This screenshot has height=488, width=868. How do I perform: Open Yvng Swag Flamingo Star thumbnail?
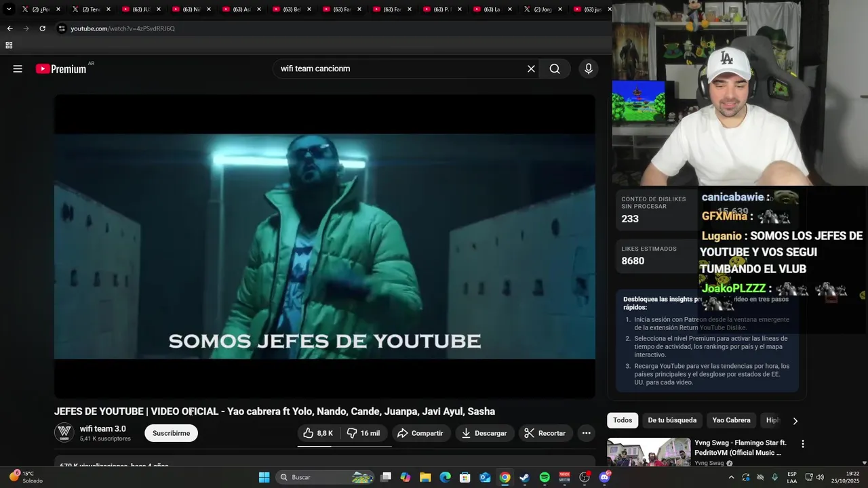coord(649,453)
